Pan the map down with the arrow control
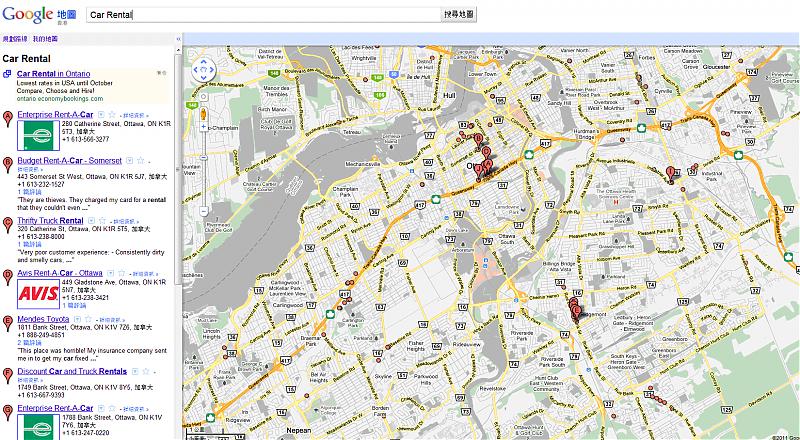The height and width of the screenshot is (440, 800). [204, 78]
